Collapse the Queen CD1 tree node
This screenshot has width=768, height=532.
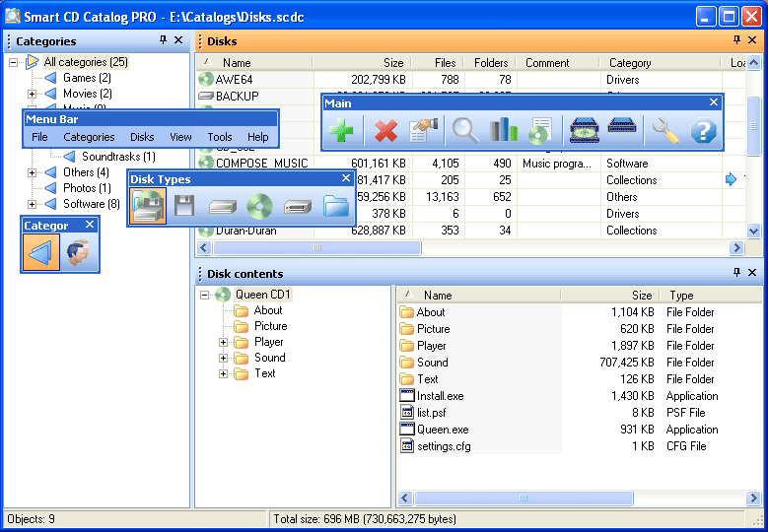click(x=204, y=295)
